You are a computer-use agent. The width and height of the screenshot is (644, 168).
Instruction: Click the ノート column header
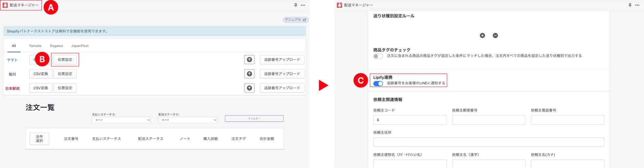(x=185, y=139)
